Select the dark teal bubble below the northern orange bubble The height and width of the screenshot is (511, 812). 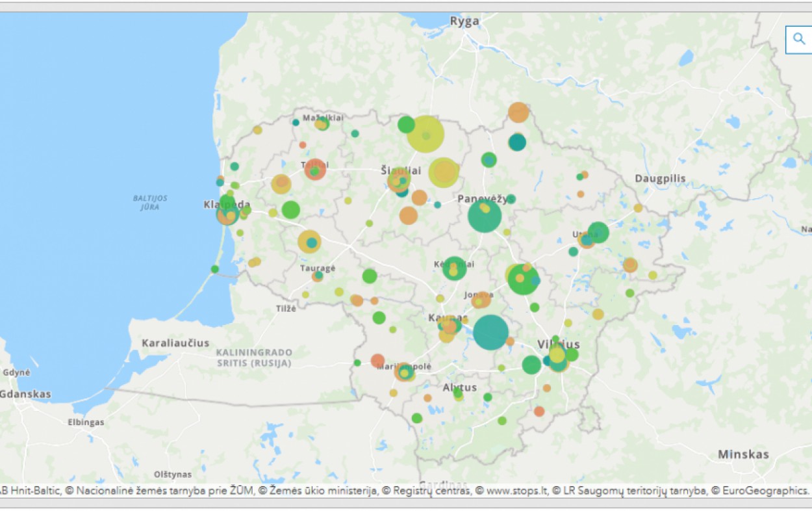tap(517, 142)
